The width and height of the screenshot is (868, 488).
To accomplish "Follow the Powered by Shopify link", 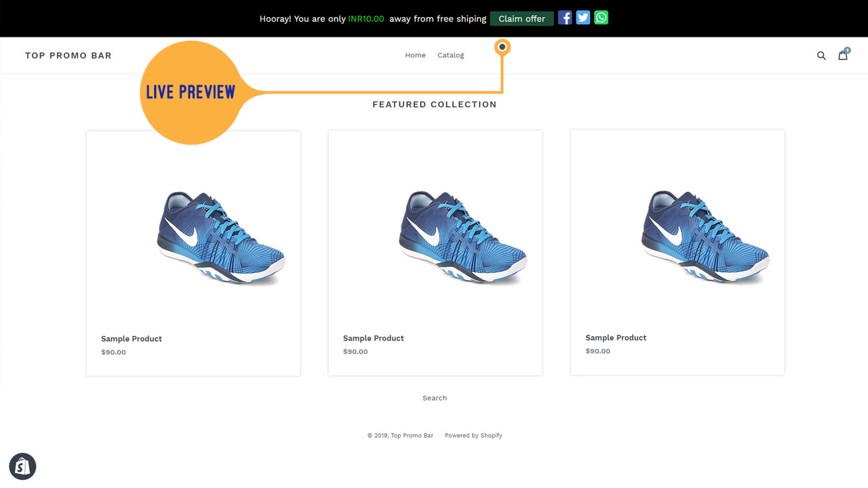I will click(473, 436).
